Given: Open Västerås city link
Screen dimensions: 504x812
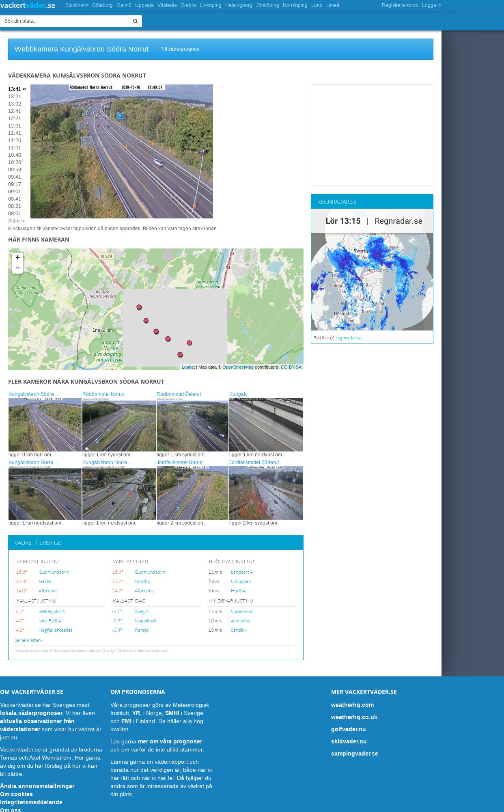Looking at the screenshot, I should [x=167, y=5].
